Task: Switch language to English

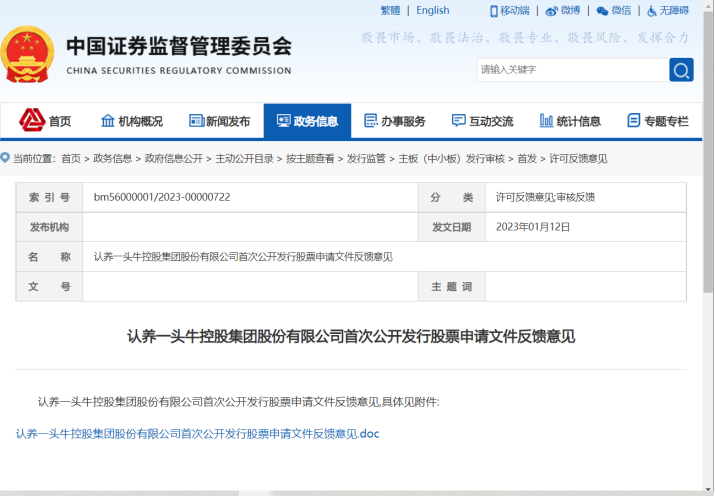Action: pyautogui.click(x=432, y=11)
